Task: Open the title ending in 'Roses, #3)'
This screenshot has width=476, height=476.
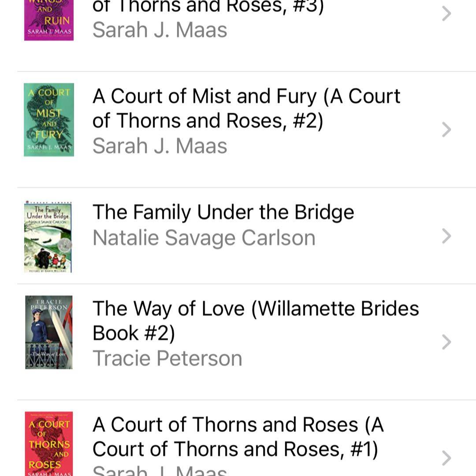Action: (208, 7)
